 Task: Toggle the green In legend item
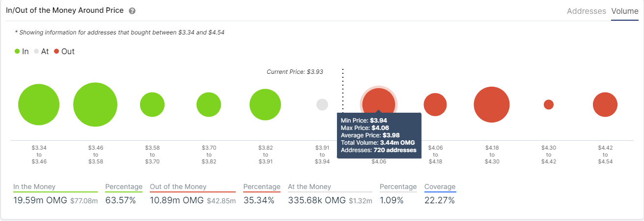point(22,51)
